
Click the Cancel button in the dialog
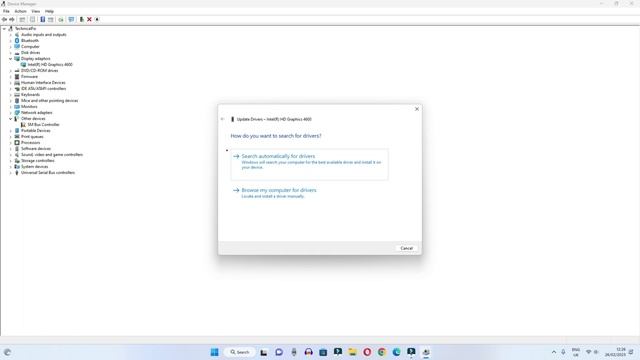(x=407, y=248)
